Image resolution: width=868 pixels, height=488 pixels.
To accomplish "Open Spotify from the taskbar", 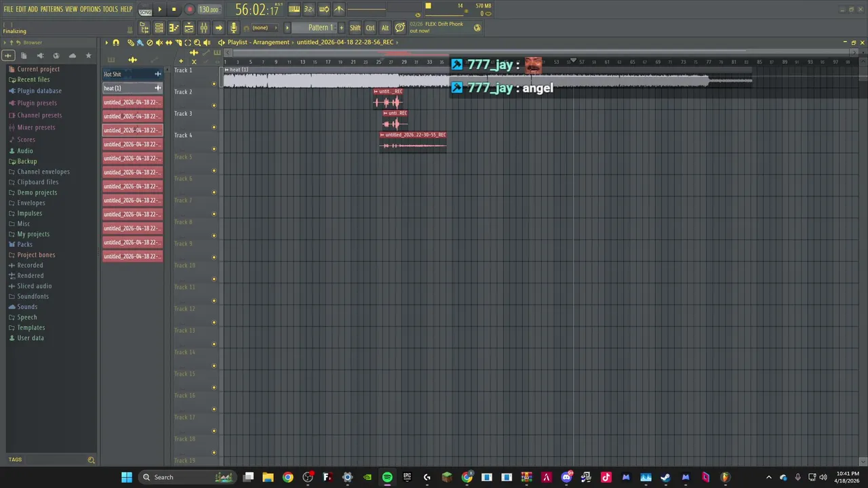I will 387,477.
